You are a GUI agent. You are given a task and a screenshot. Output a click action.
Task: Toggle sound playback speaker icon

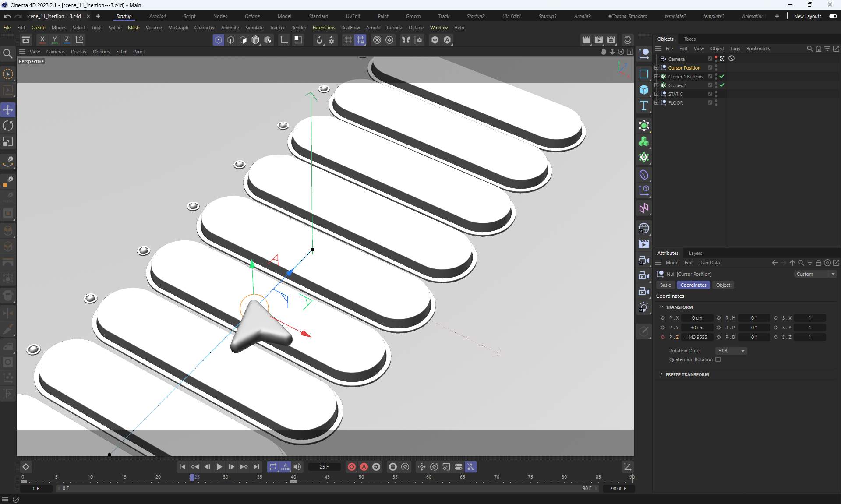[x=297, y=467]
